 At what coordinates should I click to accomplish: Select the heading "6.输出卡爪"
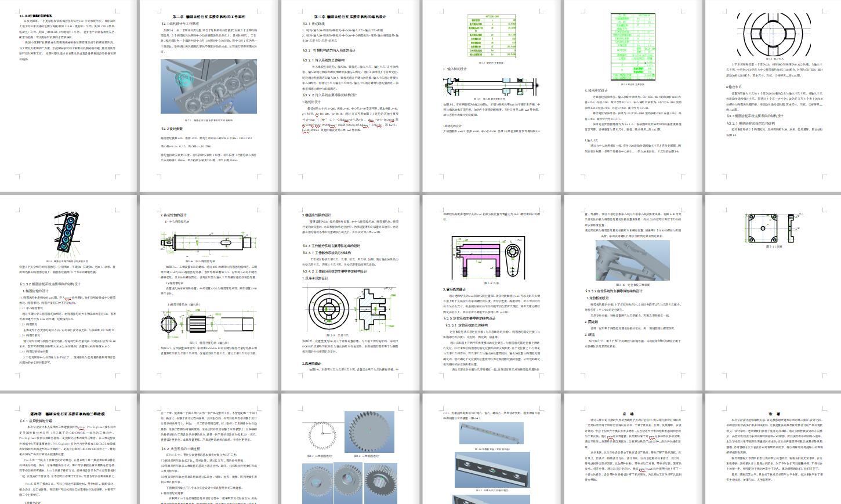[734, 87]
